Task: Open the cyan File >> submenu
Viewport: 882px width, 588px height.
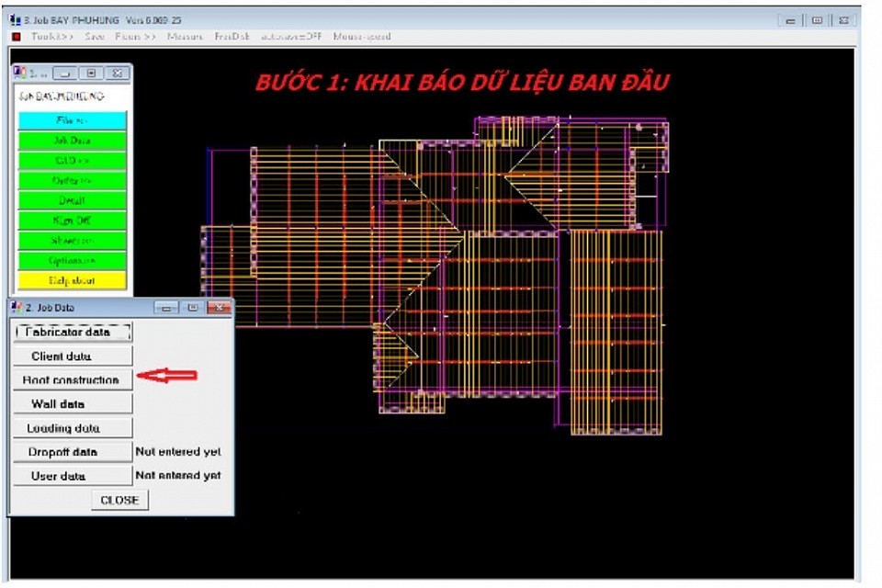Action: 72,120
